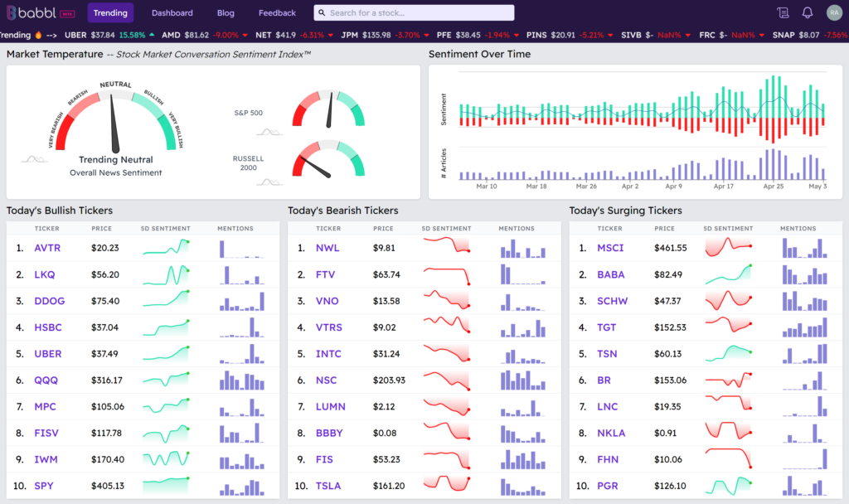849x504 pixels.
Task: Open the watchlist icon in top bar
Action: coord(783,12)
